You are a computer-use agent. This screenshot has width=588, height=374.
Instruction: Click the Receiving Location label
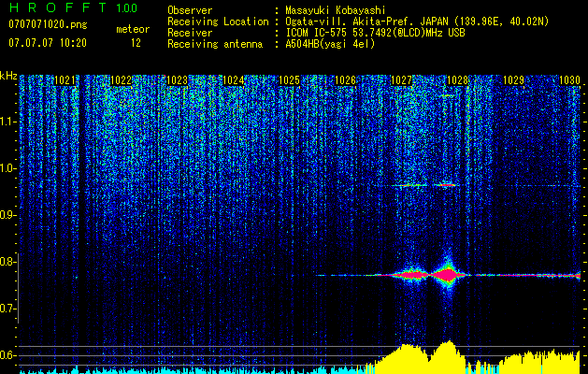click(x=218, y=22)
